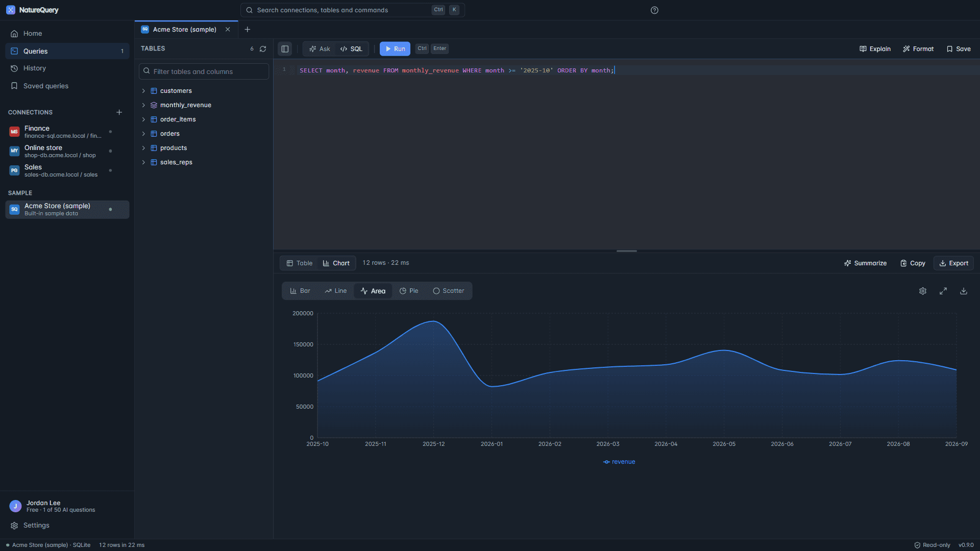Screen dimensions: 980x551
Task: Open Saved queries
Action: point(67,86)
